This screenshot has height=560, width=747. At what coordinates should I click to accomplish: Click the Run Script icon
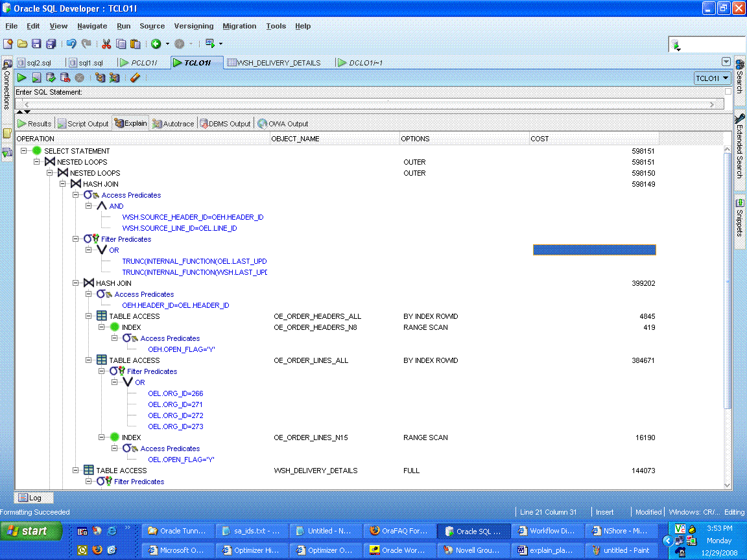[x=36, y=78]
